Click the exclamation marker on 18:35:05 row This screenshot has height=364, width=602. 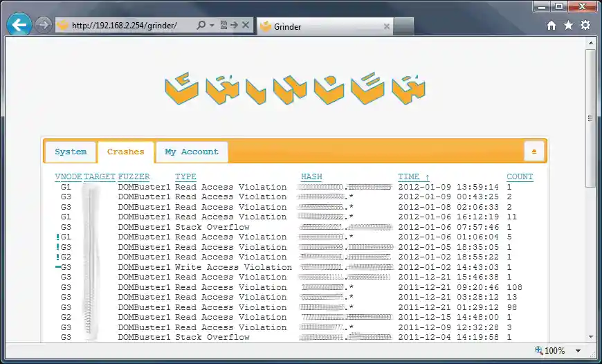(57, 247)
